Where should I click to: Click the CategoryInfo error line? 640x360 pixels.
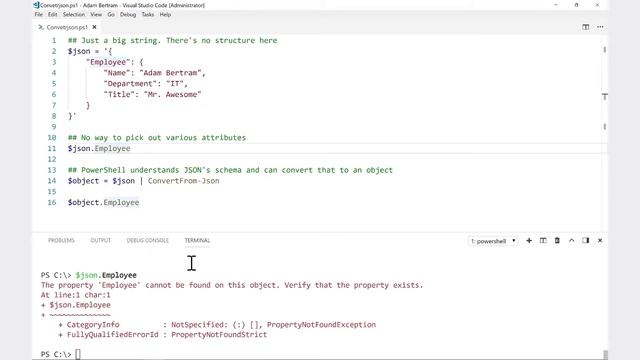click(217, 325)
